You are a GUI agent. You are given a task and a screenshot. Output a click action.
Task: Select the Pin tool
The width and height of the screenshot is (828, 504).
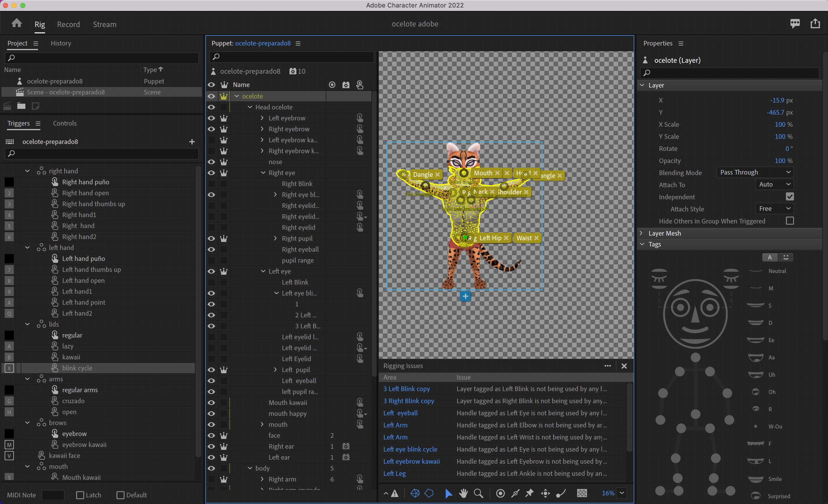click(x=529, y=493)
